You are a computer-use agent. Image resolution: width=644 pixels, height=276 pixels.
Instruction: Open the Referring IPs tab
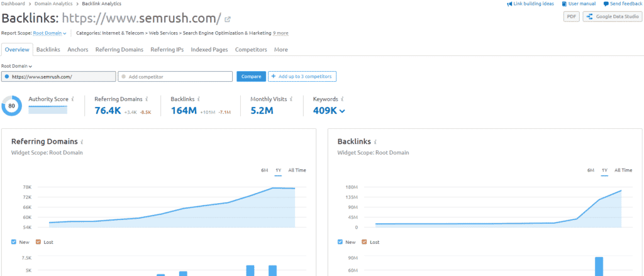[x=167, y=49]
